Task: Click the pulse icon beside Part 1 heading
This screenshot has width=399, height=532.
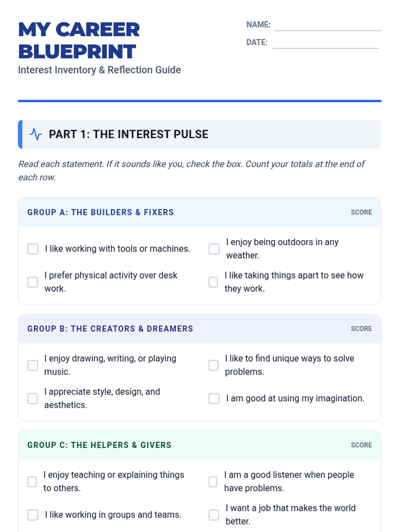Action: point(36,134)
